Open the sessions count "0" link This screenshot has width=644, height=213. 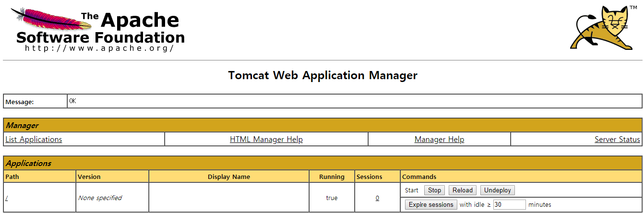(x=377, y=198)
